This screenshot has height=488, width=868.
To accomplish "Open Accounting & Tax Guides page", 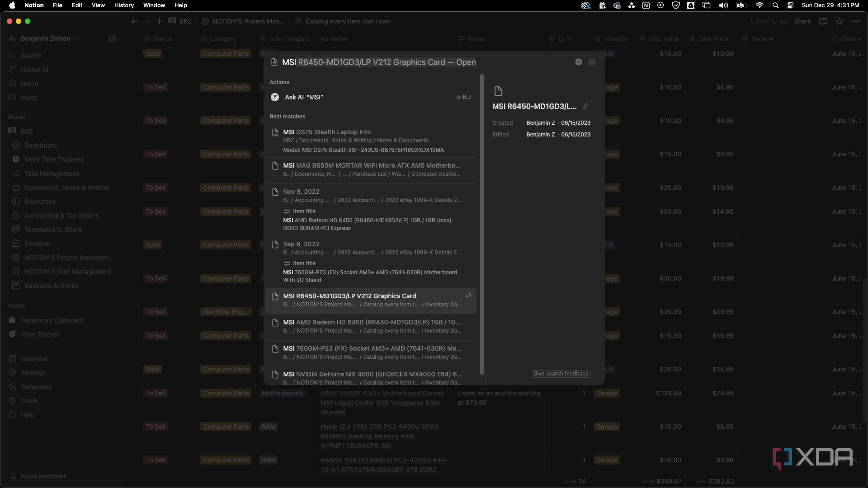I will [61, 216].
